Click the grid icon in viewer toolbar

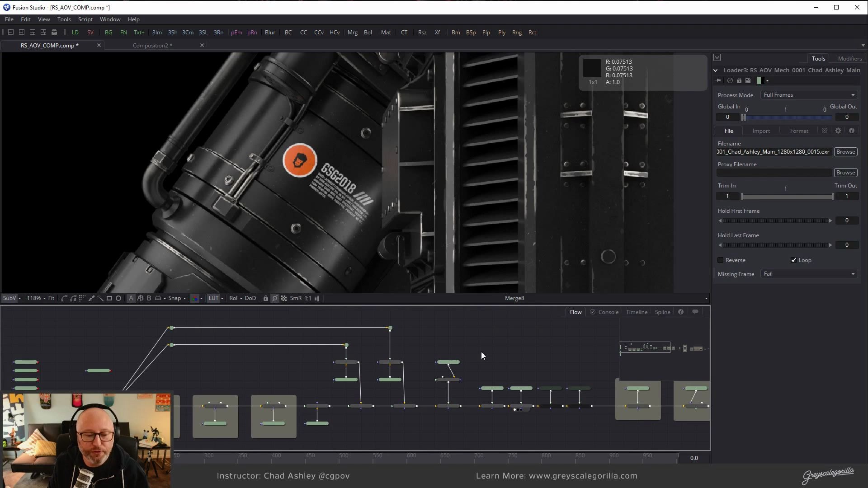click(82, 298)
